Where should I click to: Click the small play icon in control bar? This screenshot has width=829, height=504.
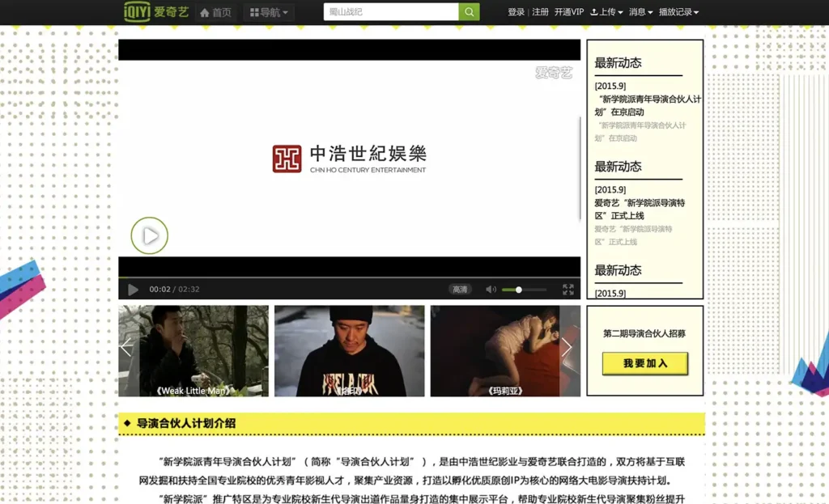[x=133, y=290]
